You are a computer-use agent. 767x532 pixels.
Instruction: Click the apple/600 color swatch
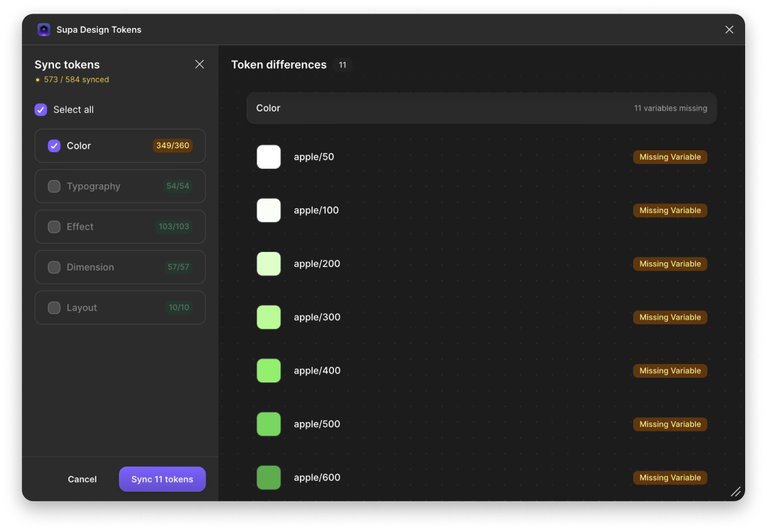[268, 477]
